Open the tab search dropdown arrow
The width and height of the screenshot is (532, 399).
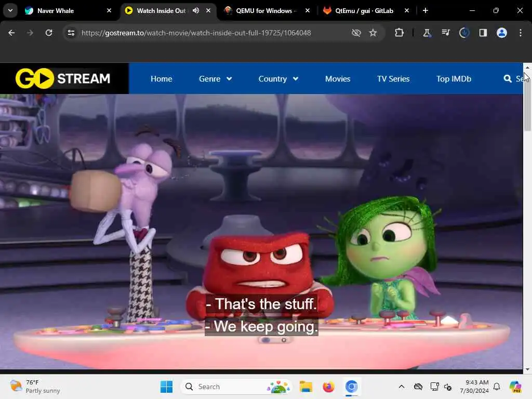coord(10,10)
